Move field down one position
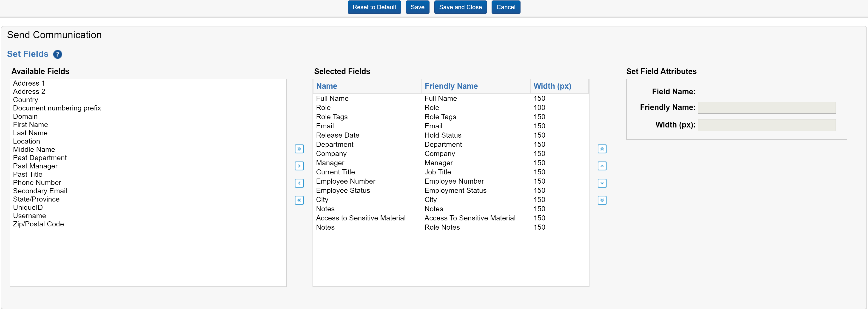 602,183
